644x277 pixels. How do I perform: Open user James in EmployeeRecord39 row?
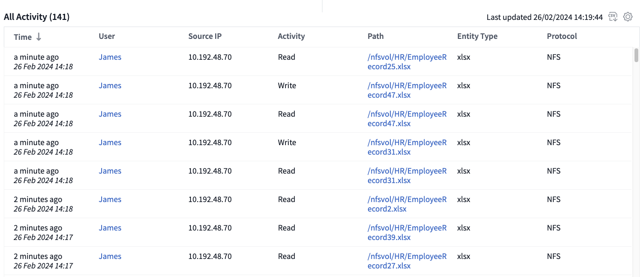click(x=110, y=228)
